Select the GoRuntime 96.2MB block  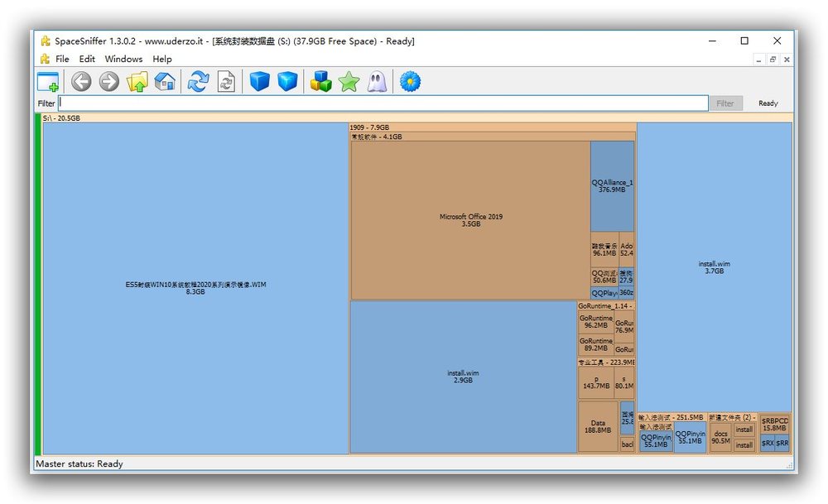coord(595,322)
